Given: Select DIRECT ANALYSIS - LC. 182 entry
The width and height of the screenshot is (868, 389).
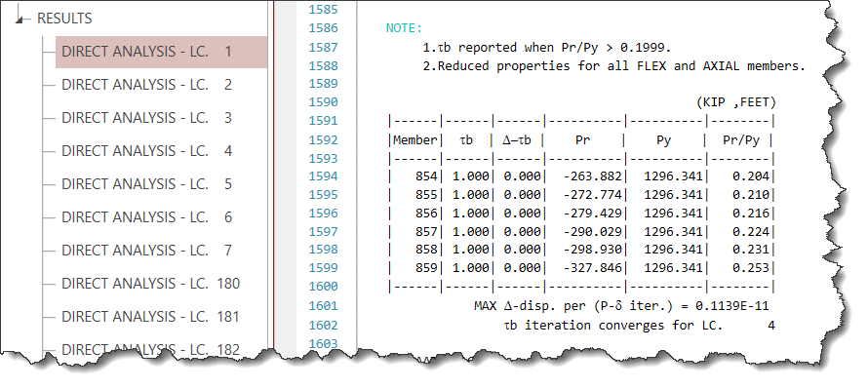Looking at the screenshot, I should point(150,350).
